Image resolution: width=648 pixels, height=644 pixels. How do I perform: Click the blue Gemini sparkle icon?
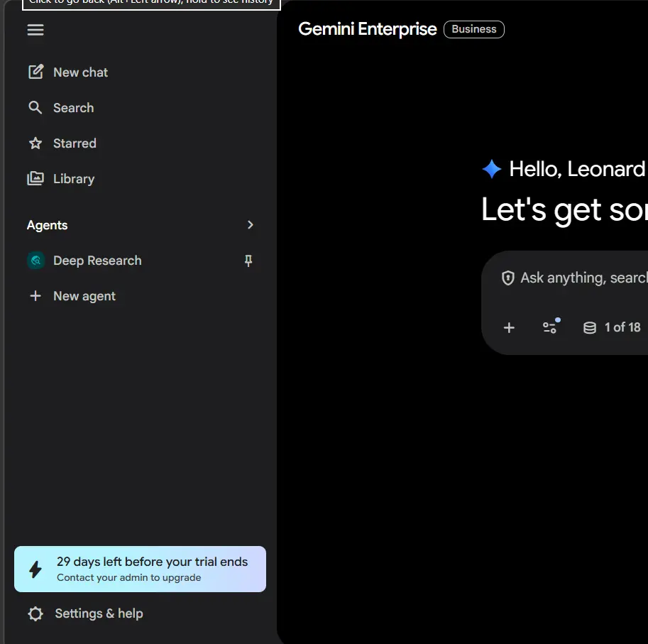[x=492, y=169]
